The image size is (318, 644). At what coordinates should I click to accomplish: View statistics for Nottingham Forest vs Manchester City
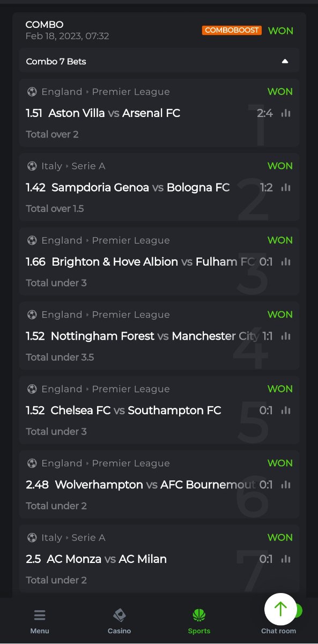[286, 336]
